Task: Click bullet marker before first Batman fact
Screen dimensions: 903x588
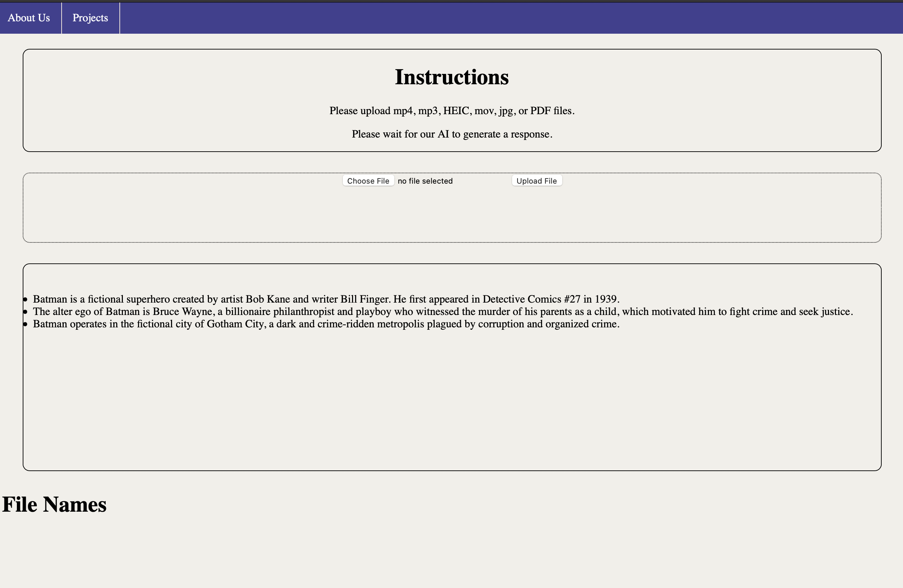Action: coord(25,300)
